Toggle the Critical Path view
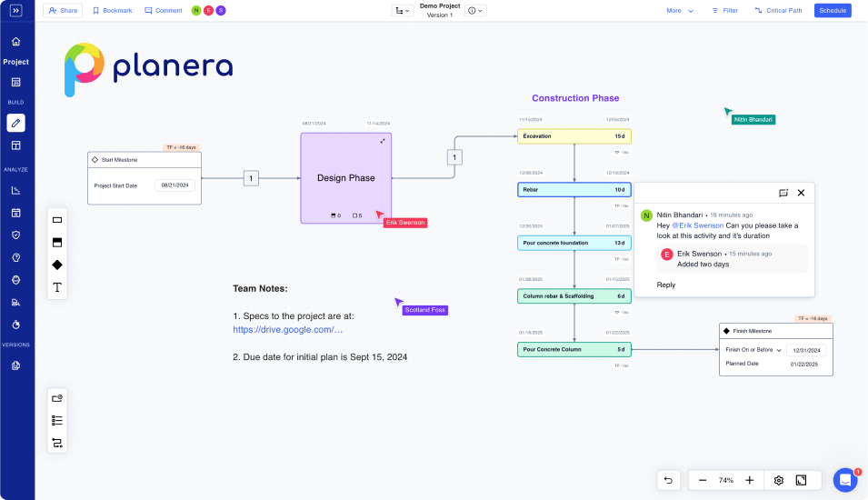This screenshot has height=500, width=868. tap(778, 11)
